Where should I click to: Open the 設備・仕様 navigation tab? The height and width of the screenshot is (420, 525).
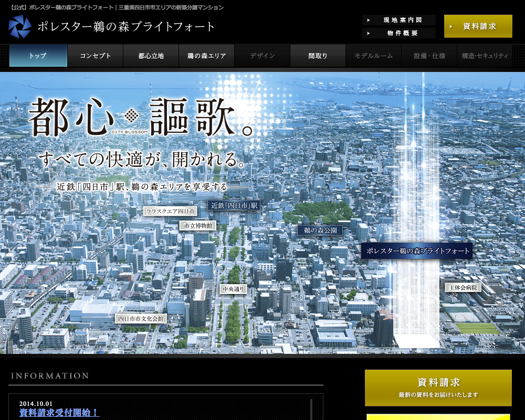pyautogui.click(x=429, y=56)
